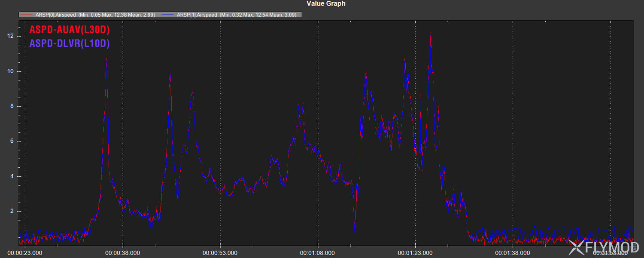Click the 00:00:53.000 time axis label
Viewport: 644px width, 258px height.
click(x=220, y=253)
